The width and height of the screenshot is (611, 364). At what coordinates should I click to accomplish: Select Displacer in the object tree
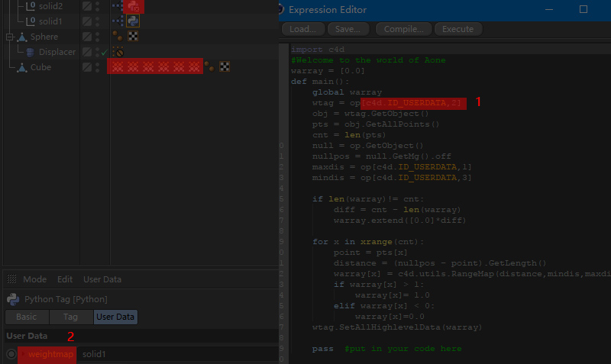[x=57, y=52]
